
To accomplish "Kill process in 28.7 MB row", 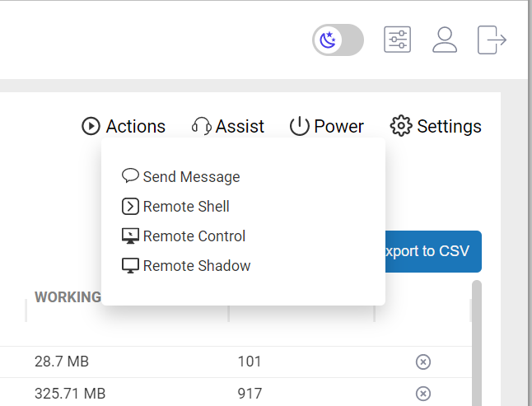I will [x=423, y=362].
